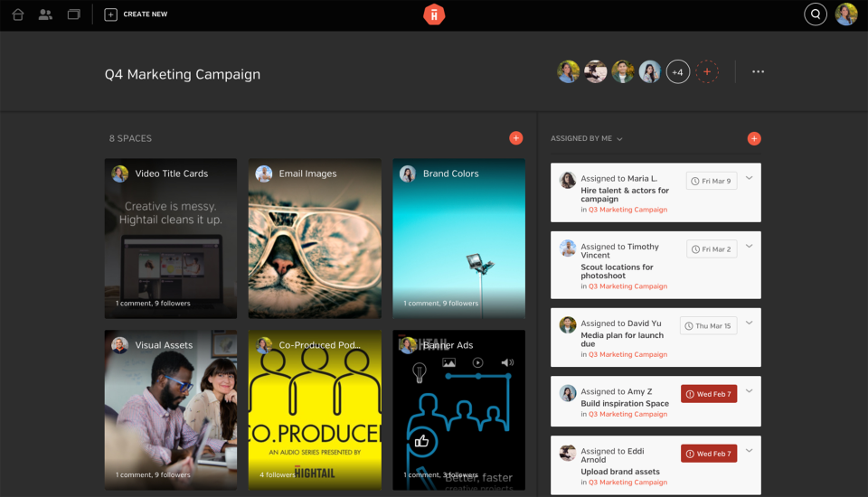This screenshot has height=497, width=868.
Task: Open Q3 Marketing Campaign link under Hire talent
Action: tap(627, 210)
